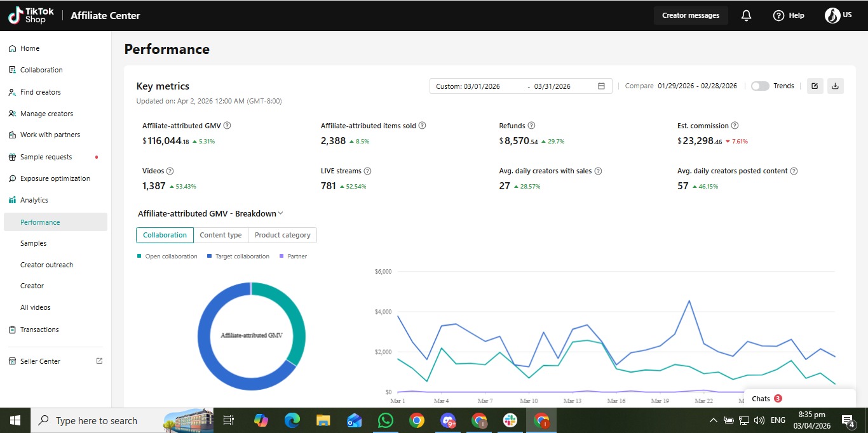
Task: Click the info icon beside Est. commission
Action: coord(735,126)
